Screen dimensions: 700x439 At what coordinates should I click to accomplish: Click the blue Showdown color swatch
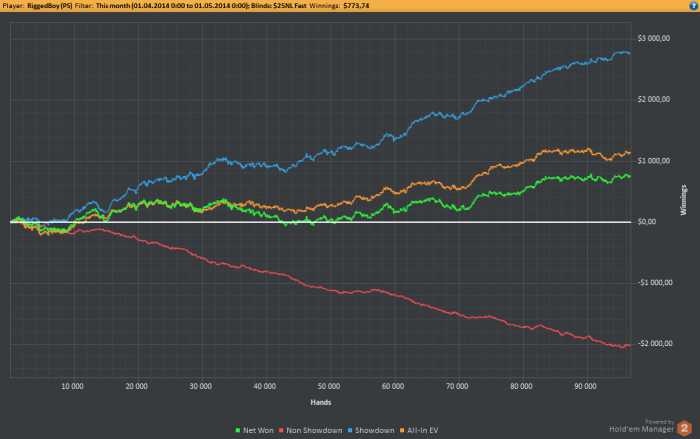coord(350,431)
